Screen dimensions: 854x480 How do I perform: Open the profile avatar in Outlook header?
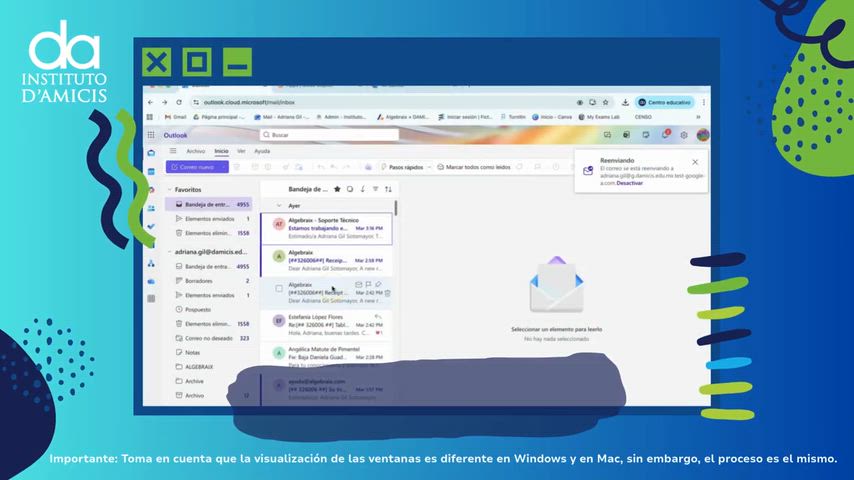click(703, 135)
